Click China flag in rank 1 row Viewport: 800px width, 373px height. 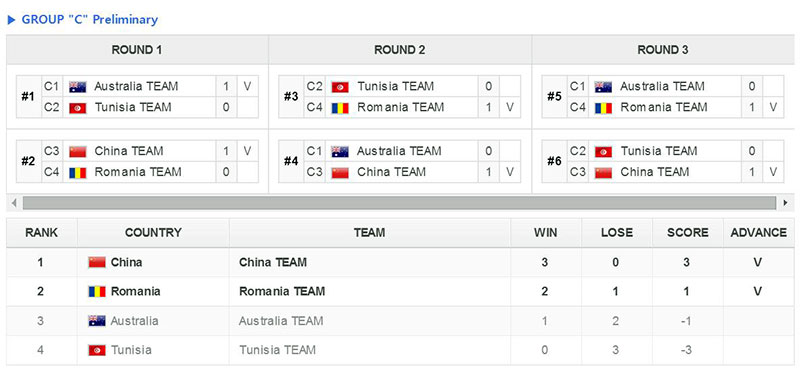tap(97, 262)
